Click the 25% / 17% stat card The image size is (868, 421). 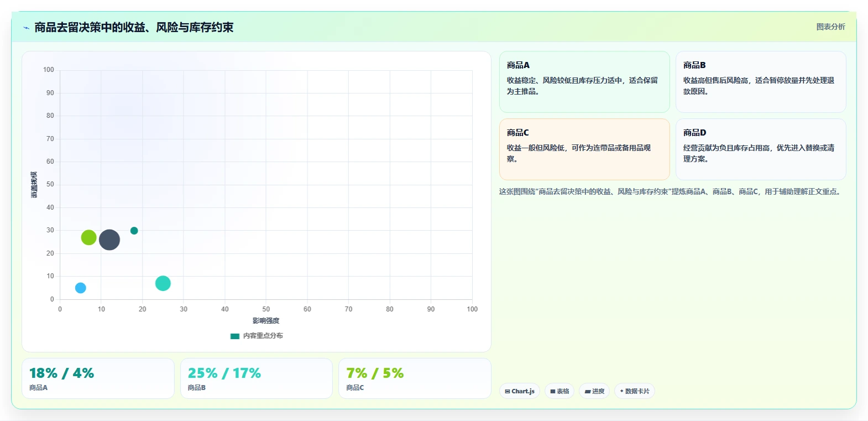pos(257,378)
